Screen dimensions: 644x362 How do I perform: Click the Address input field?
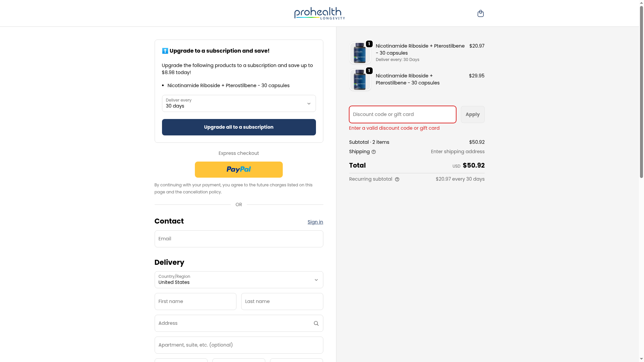point(233,323)
